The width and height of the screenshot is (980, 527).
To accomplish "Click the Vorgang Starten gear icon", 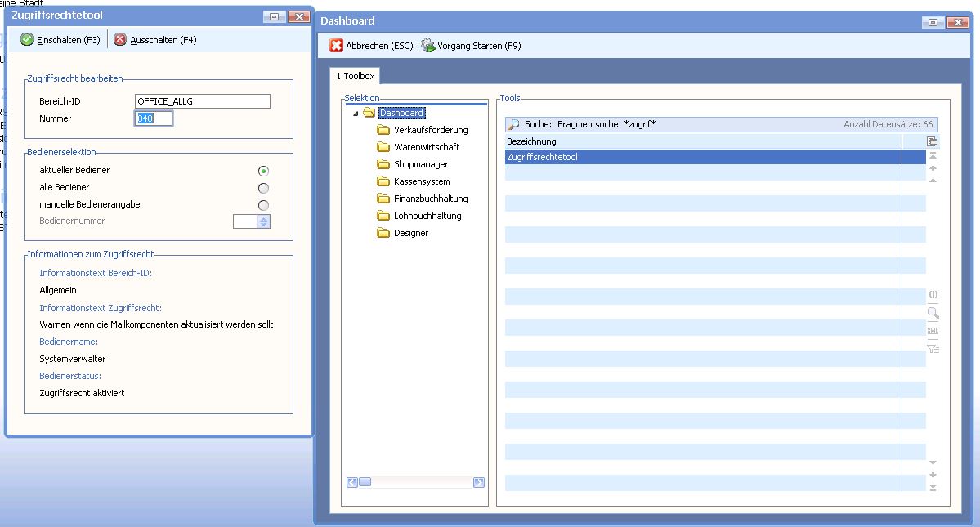I will click(x=427, y=46).
